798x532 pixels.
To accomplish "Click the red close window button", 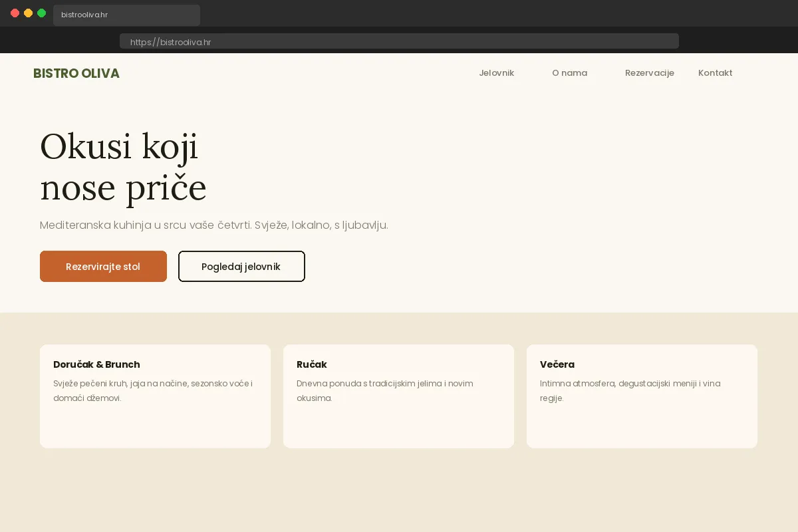I will pyautogui.click(x=15, y=13).
